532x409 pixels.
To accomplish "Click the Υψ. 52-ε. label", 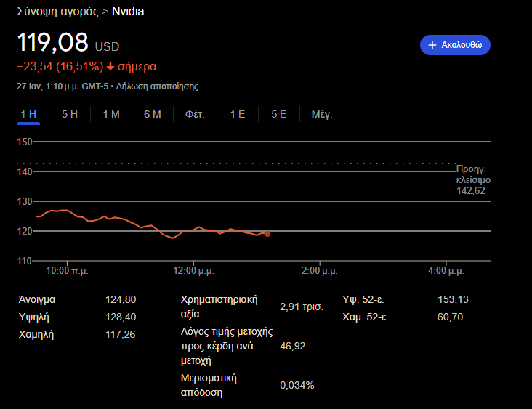I will click(x=363, y=299).
